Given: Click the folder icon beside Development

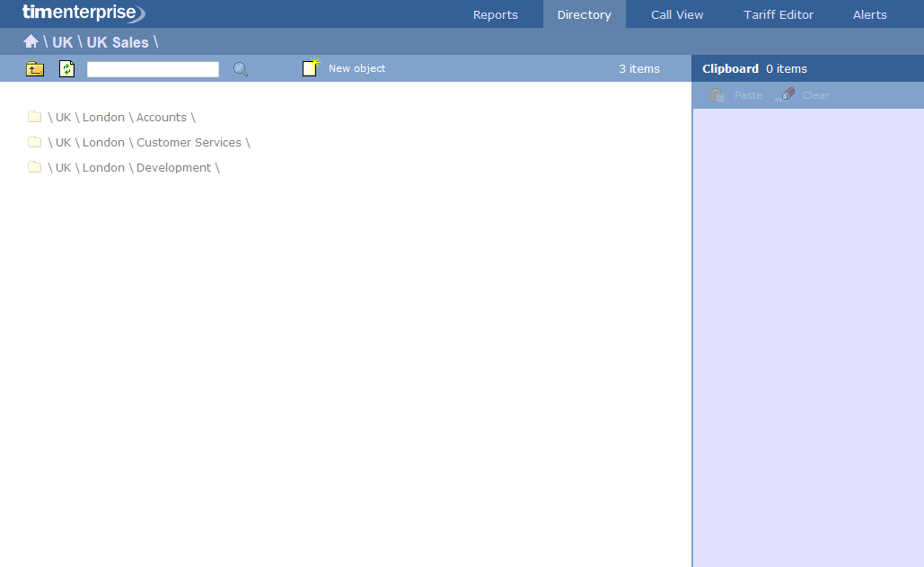Looking at the screenshot, I should 35,167.
